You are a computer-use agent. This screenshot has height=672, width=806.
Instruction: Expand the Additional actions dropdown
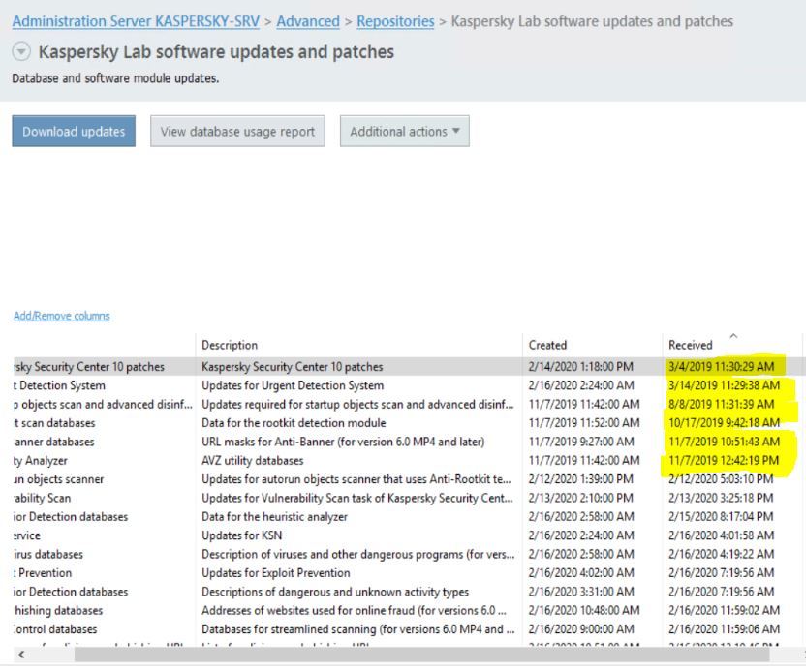click(x=404, y=132)
